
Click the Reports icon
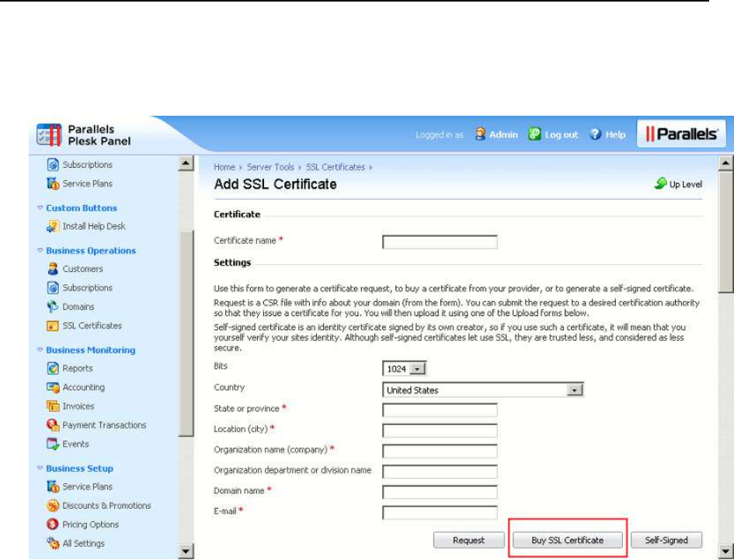point(53,368)
